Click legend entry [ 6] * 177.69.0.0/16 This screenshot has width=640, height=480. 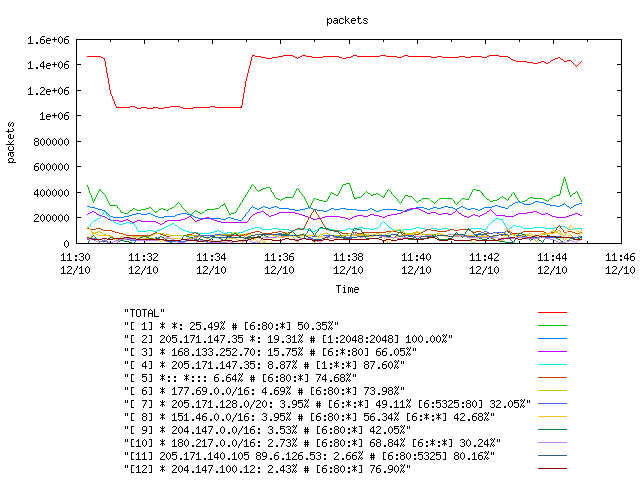click(x=264, y=391)
